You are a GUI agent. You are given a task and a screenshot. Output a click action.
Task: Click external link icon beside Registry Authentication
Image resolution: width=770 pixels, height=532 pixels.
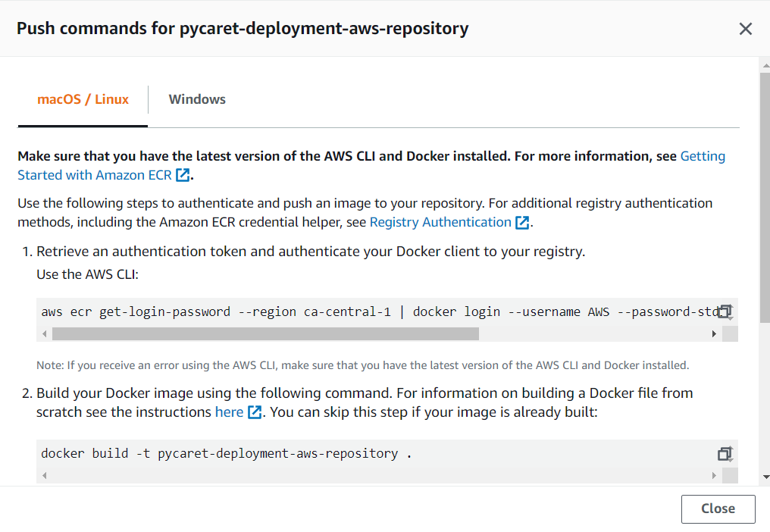pyautogui.click(x=522, y=223)
